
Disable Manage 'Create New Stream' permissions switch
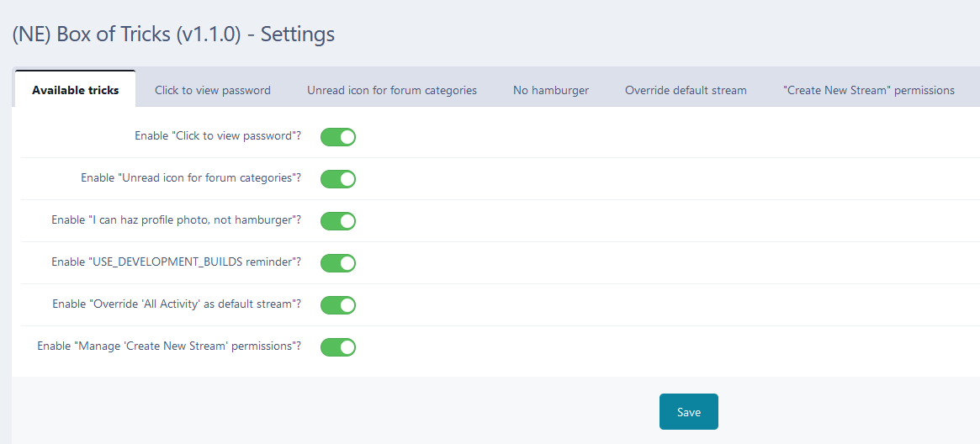[338, 346]
